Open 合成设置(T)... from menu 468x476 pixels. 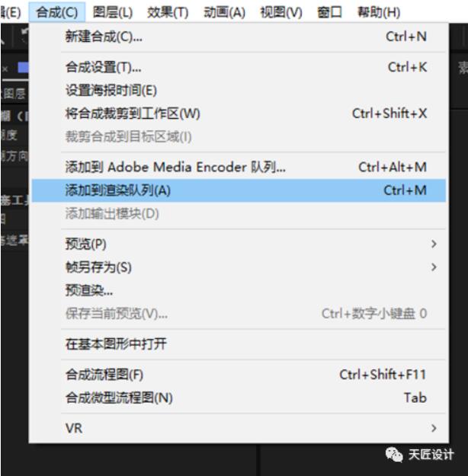[239, 67]
